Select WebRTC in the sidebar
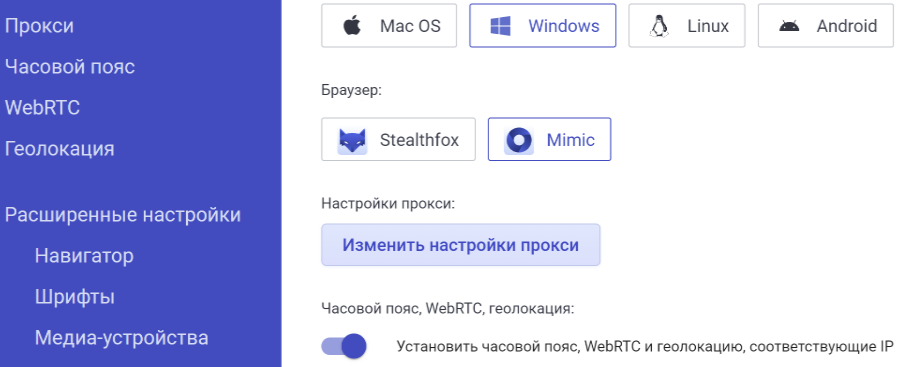This screenshot has height=367, width=901. [x=42, y=107]
